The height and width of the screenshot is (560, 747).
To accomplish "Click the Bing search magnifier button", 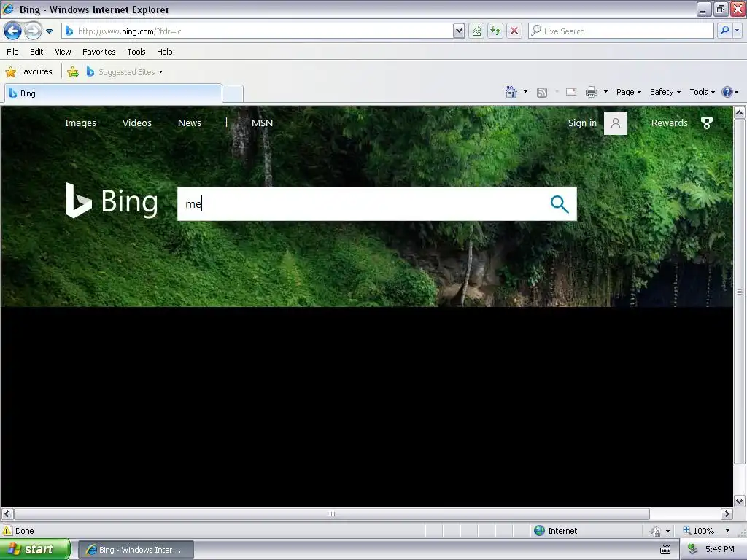I will (x=560, y=204).
